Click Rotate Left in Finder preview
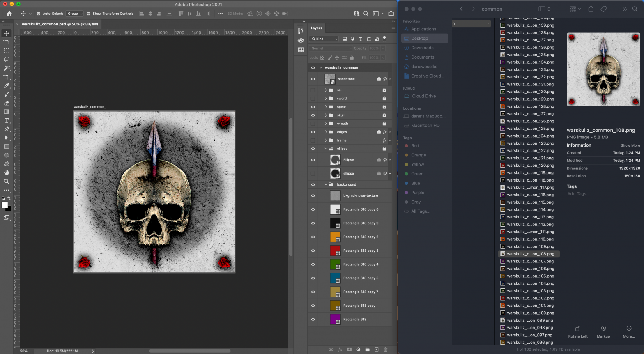 click(x=578, y=331)
